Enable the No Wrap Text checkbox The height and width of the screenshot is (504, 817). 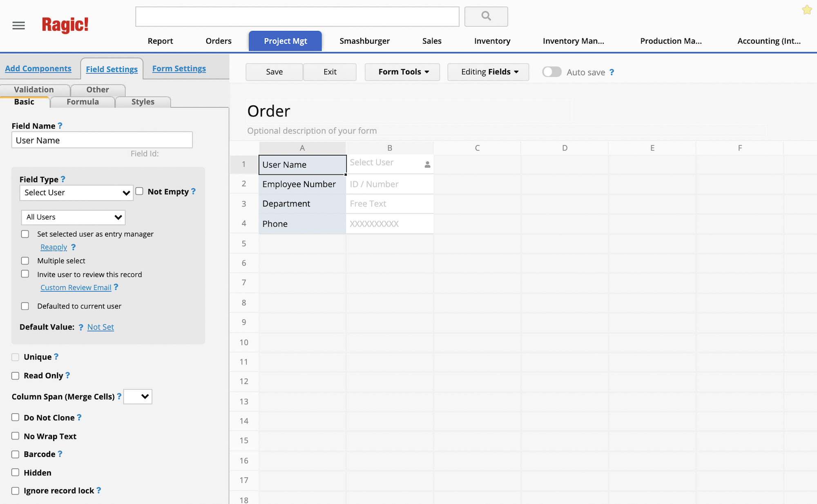click(16, 436)
